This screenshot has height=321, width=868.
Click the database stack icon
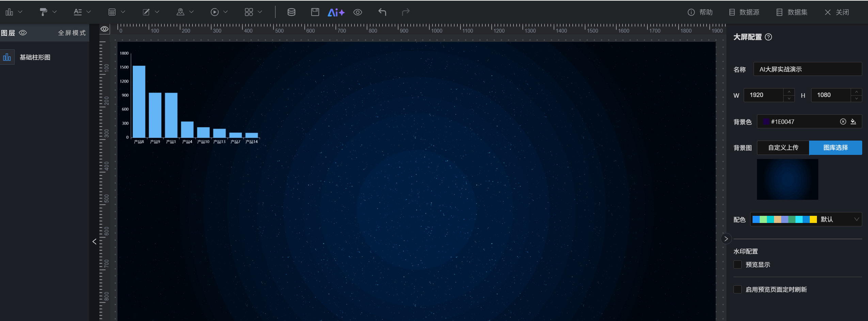click(x=291, y=12)
